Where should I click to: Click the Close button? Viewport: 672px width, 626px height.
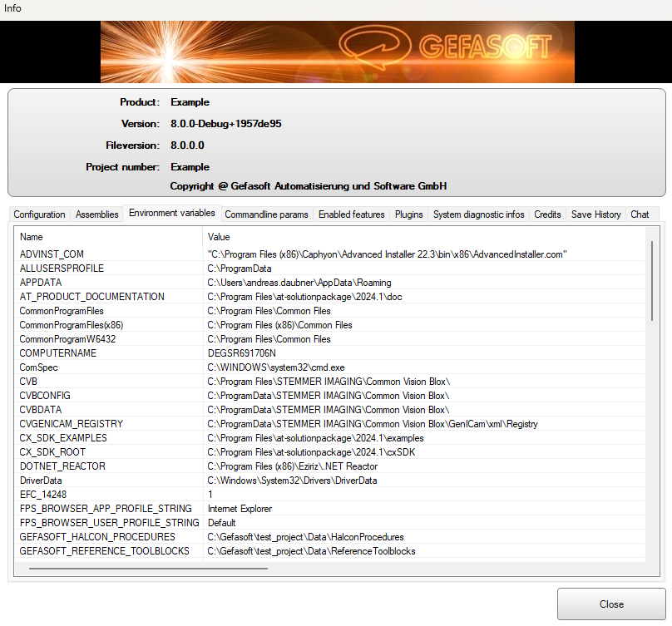(x=611, y=604)
